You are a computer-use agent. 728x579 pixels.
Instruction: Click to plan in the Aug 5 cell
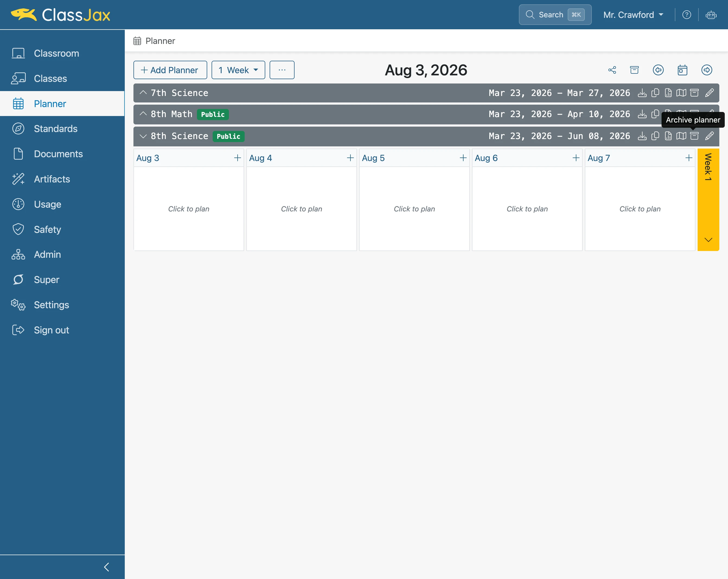(x=414, y=209)
